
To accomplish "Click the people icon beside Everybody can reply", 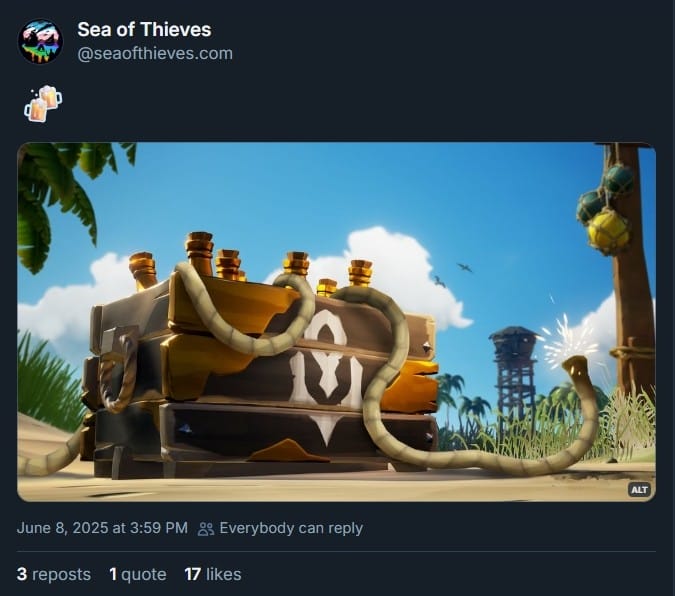I will 206,528.
